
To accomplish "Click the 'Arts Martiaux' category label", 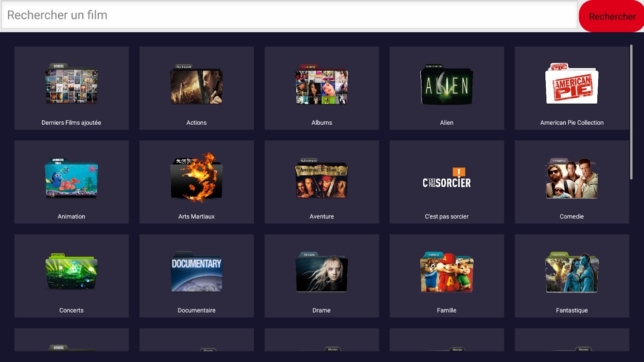I will [197, 216].
